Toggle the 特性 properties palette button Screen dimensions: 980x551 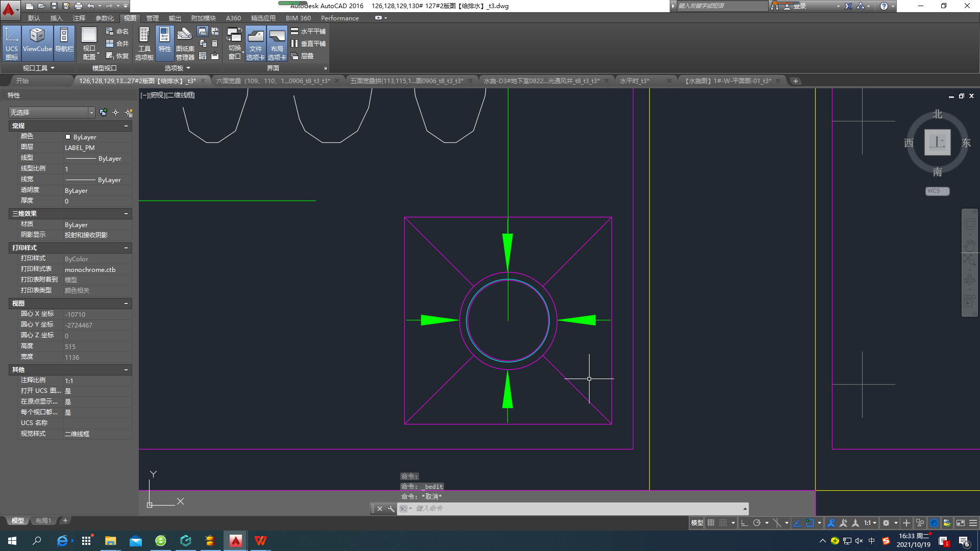pyautogui.click(x=164, y=44)
